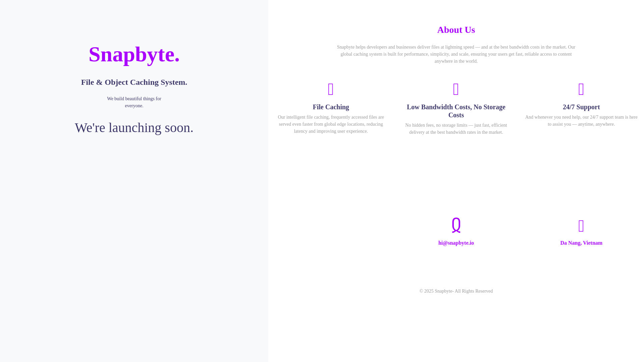Select the About Us heading
The image size is (644, 362).
coord(456,30)
